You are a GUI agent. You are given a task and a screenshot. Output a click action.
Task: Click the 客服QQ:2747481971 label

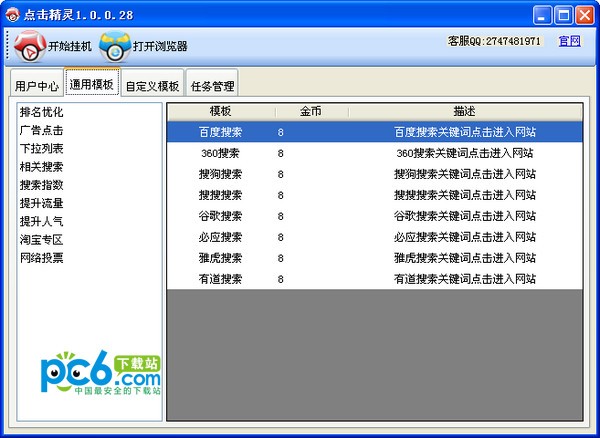tap(494, 41)
